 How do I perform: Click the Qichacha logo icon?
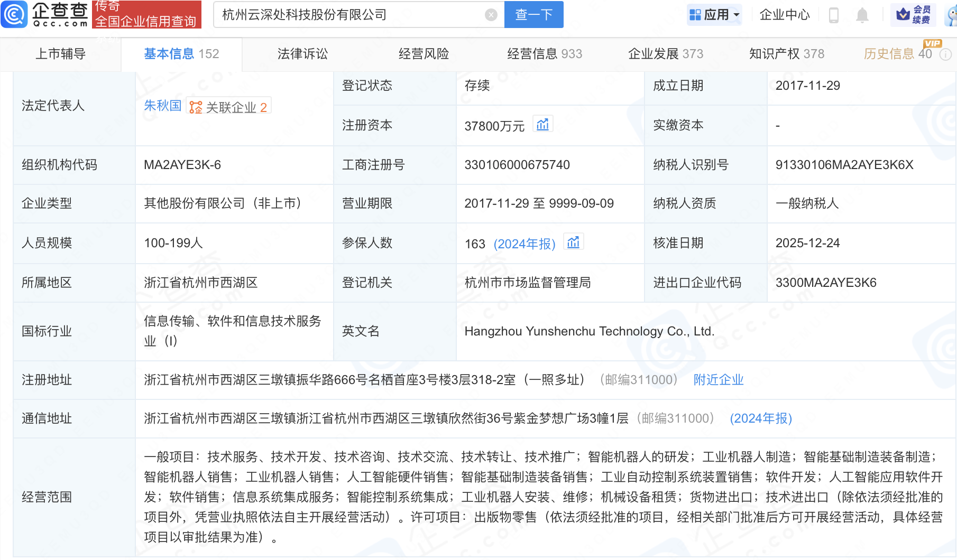tap(14, 14)
